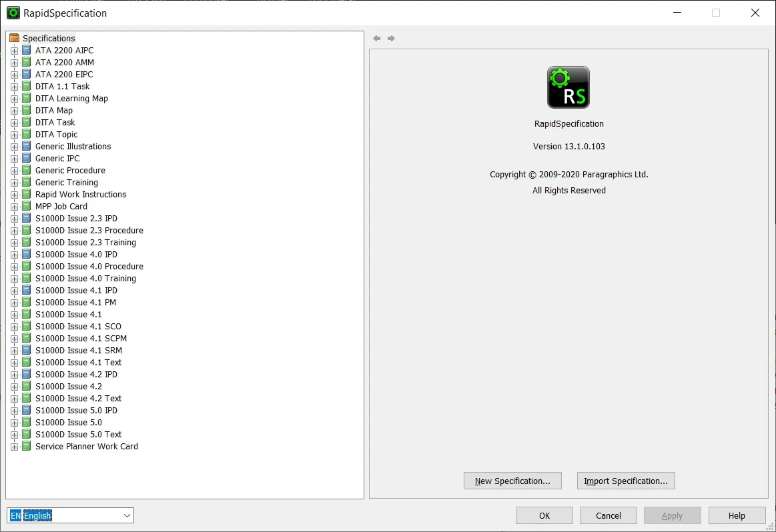Viewport: 776px width, 532px height.
Task: Select the 'S1000D Issue 4.2' row
Action: (68, 386)
